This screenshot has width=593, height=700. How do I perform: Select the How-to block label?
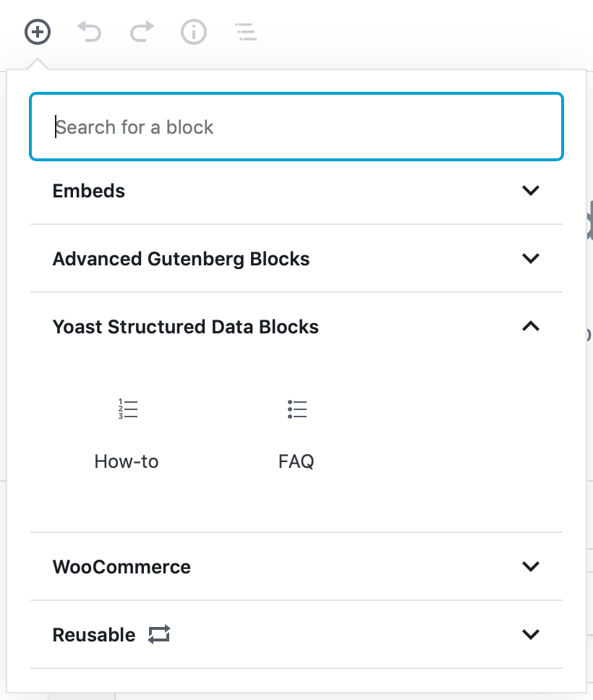coord(127,461)
